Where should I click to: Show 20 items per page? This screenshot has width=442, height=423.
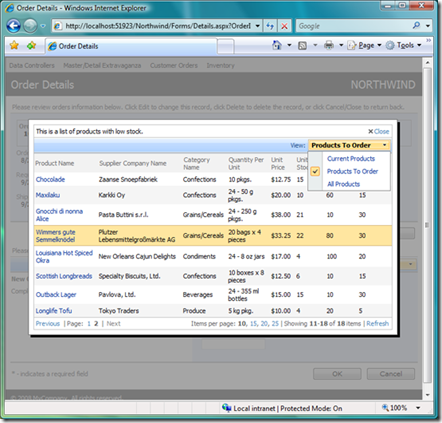(264, 324)
